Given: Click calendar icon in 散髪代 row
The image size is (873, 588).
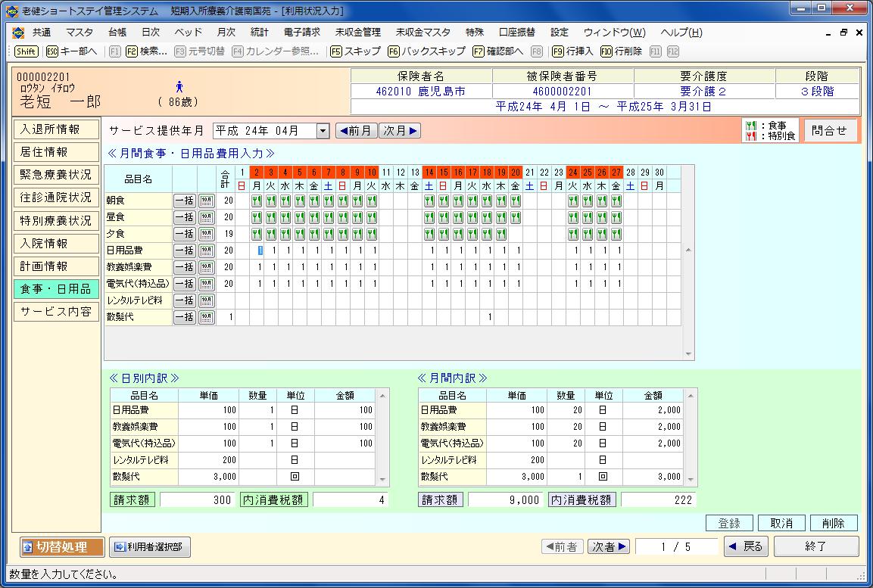Looking at the screenshot, I should click(x=206, y=317).
